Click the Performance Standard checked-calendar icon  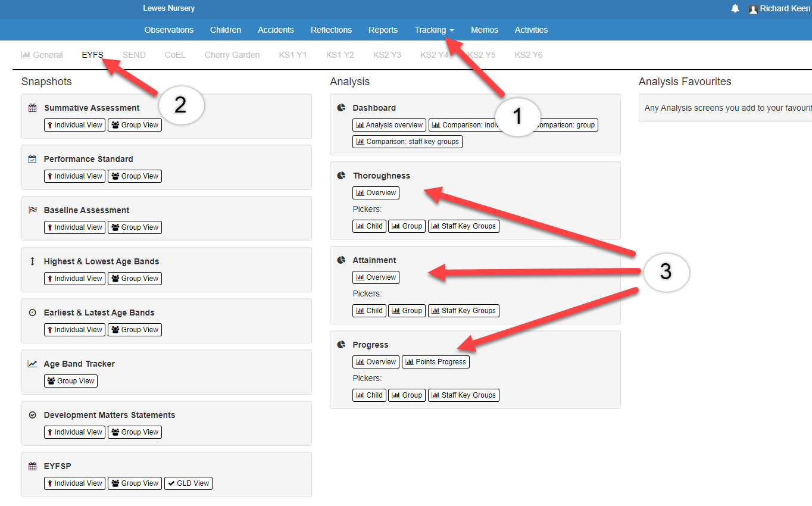(x=33, y=159)
